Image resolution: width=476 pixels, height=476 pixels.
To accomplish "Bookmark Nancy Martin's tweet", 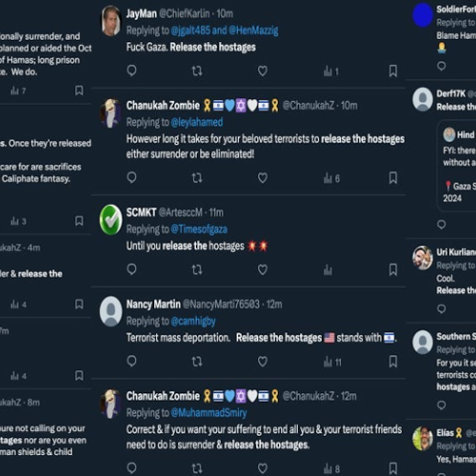I will (x=393, y=361).
